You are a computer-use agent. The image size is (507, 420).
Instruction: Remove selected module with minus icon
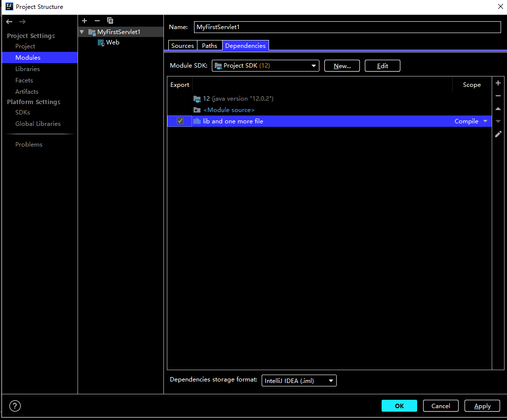(x=97, y=21)
